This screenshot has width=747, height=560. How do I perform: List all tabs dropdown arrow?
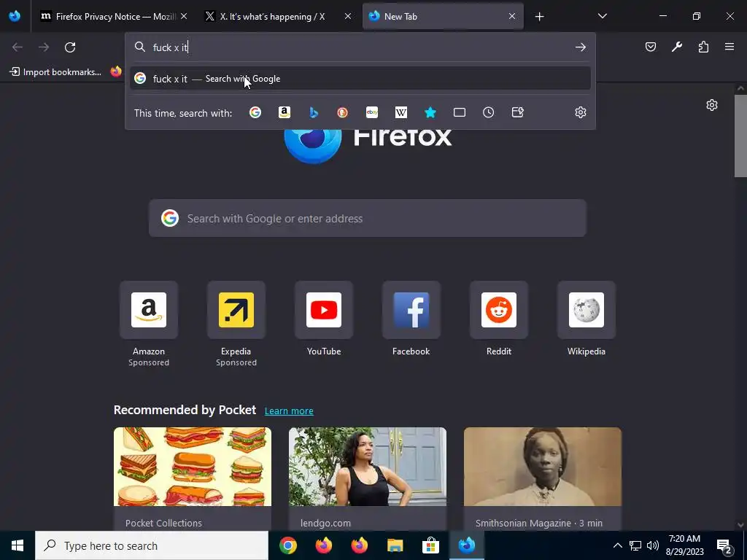point(602,16)
